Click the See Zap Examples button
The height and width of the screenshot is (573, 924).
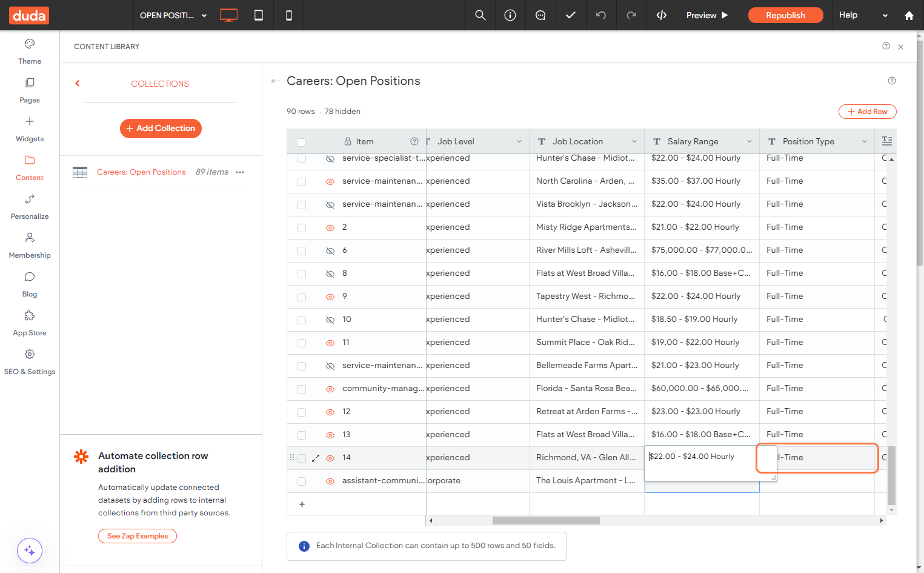[x=138, y=536]
